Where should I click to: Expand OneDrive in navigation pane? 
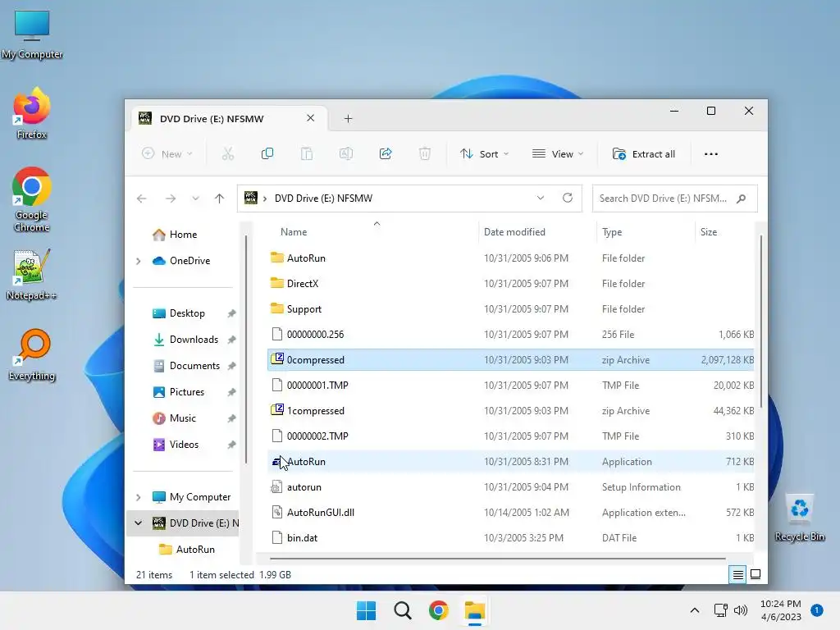(x=138, y=261)
